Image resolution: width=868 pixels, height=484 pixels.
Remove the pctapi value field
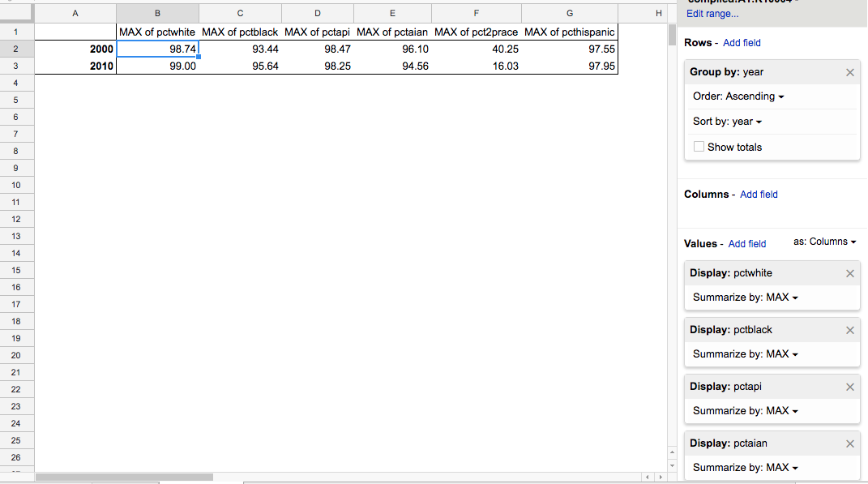pos(849,387)
